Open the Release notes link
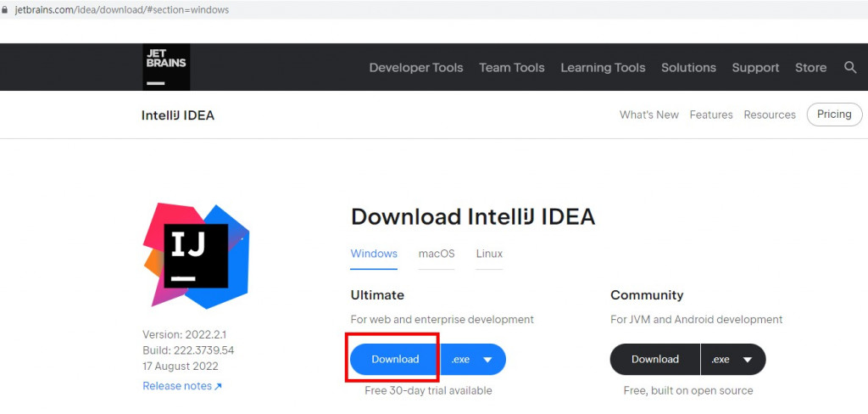Image resolution: width=868 pixels, height=414 pixels. [x=182, y=386]
